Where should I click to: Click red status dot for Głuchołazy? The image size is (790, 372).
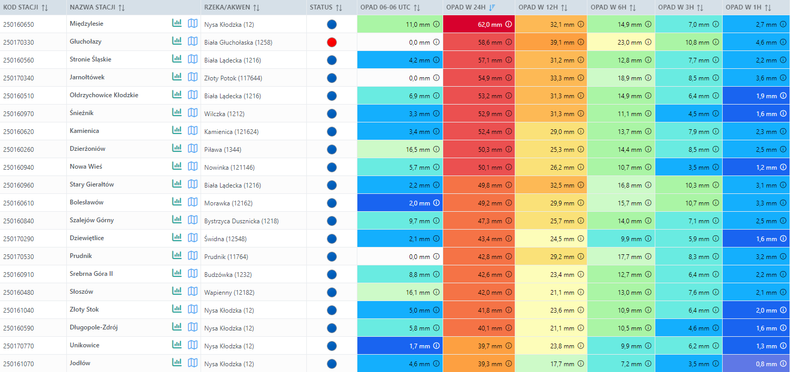pyautogui.click(x=332, y=42)
